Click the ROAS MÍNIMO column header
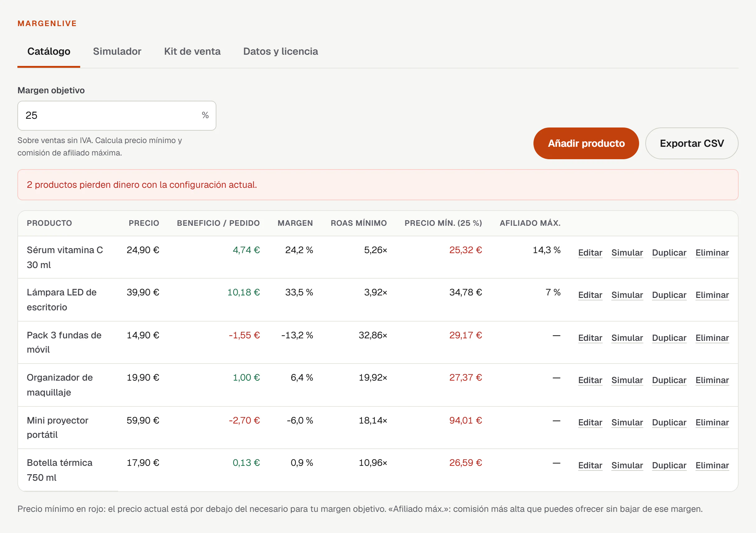 [x=359, y=223]
